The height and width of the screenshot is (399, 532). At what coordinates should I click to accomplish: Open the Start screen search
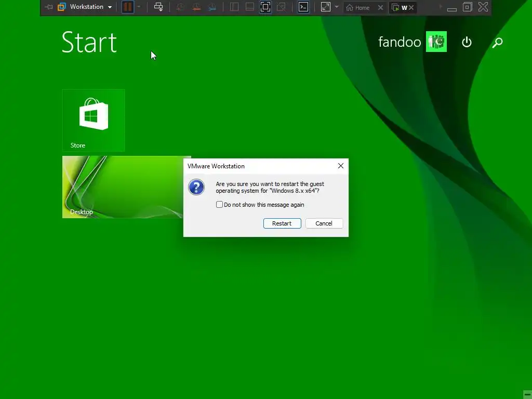click(x=497, y=43)
